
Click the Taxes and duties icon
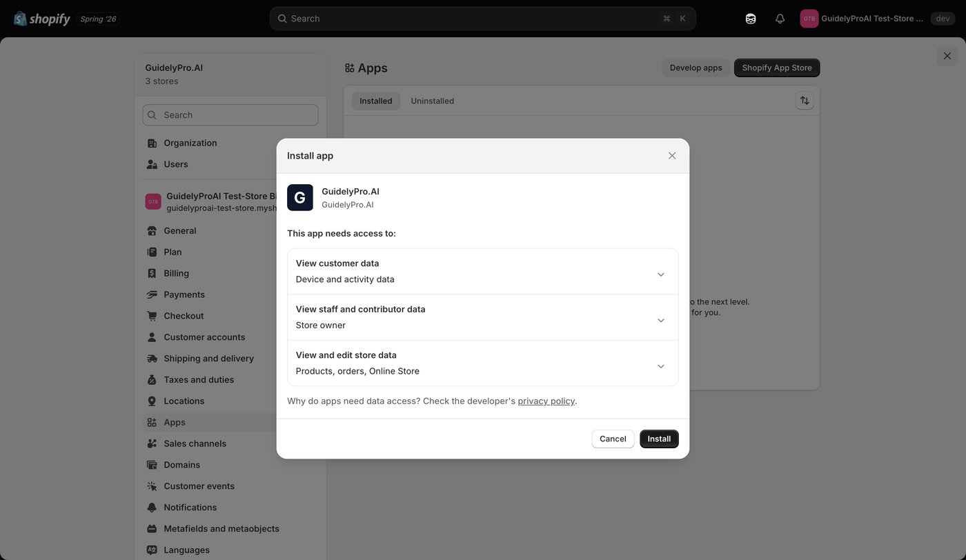tap(152, 380)
